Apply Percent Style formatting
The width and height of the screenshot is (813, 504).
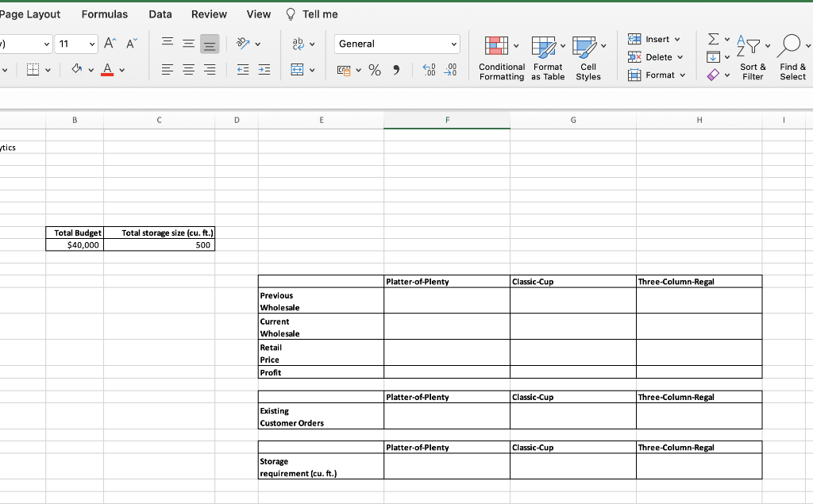pyautogui.click(x=374, y=70)
